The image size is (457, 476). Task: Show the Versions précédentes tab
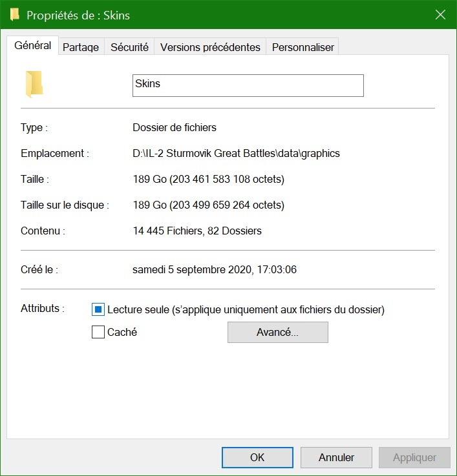pyautogui.click(x=210, y=47)
